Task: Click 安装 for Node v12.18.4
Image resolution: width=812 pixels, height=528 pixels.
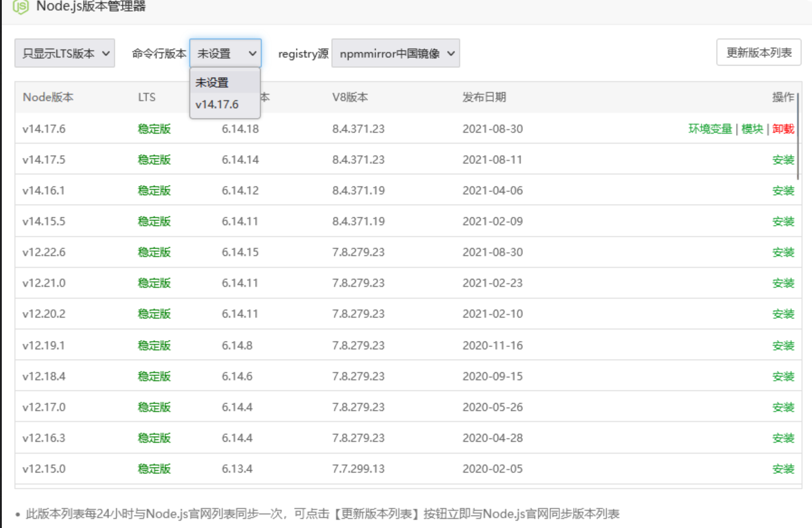Action: pyautogui.click(x=783, y=376)
